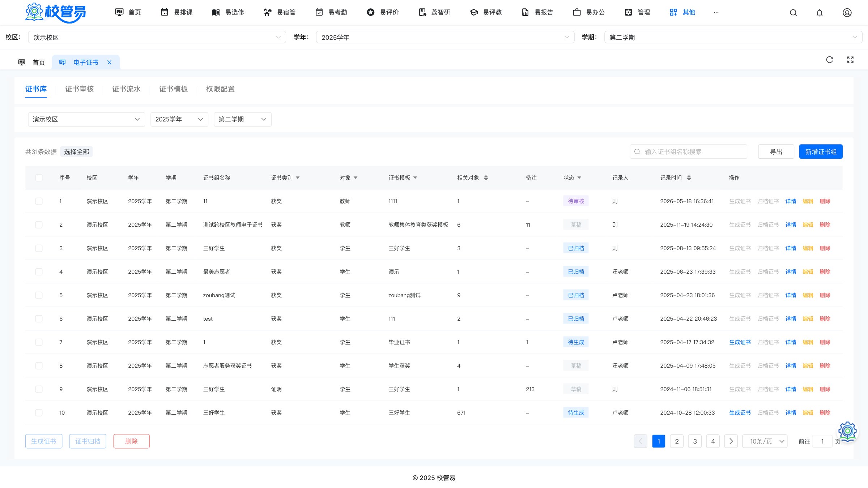The image size is (868, 488).
Task: Change the 10条/页 page size
Action: [x=765, y=441]
